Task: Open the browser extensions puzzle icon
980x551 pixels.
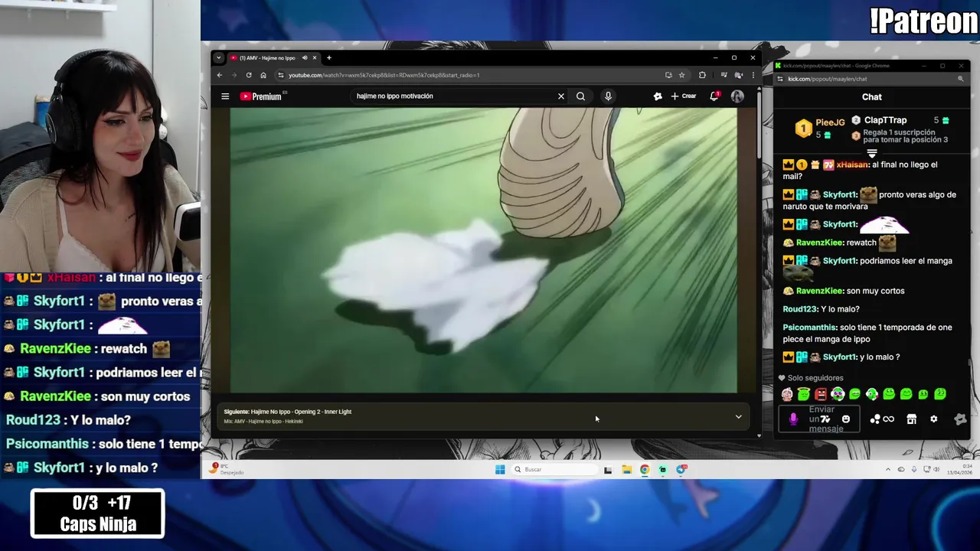Action: (x=702, y=75)
